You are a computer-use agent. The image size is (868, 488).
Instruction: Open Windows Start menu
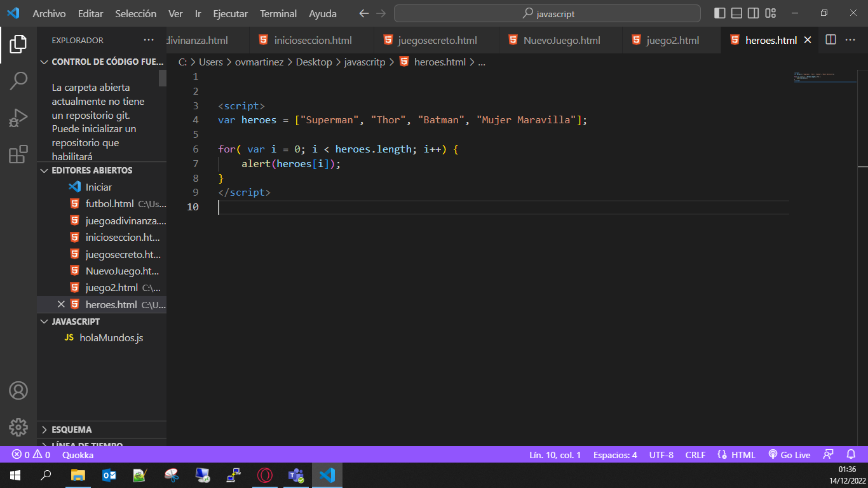[15, 475]
